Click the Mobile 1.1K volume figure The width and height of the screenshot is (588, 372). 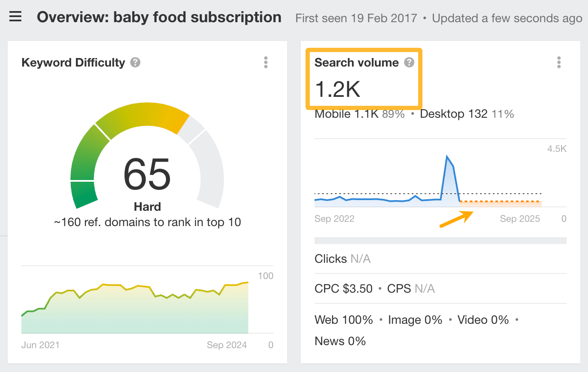coord(346,114)
